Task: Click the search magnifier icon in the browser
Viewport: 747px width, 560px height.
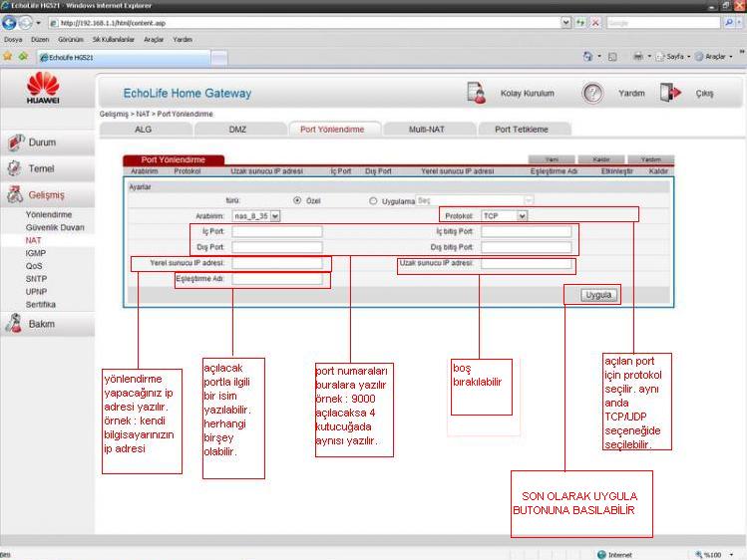Action: 728,22
